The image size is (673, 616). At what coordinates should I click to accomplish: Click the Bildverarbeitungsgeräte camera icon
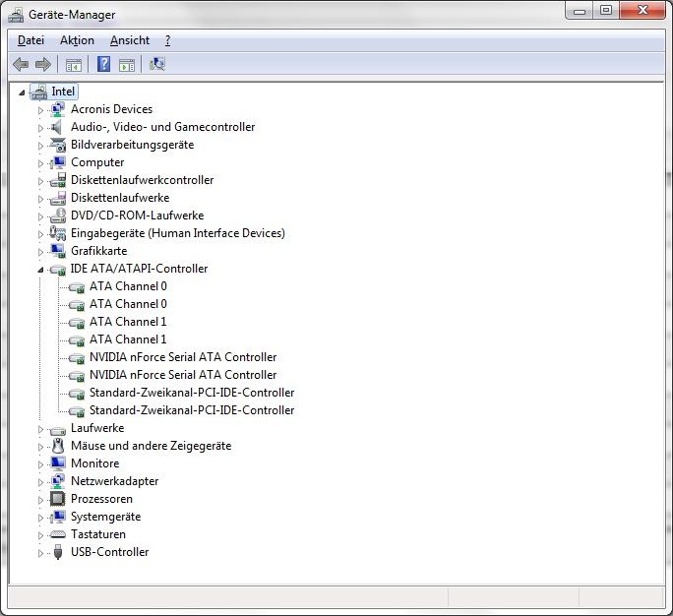click(x=57, y=145)
